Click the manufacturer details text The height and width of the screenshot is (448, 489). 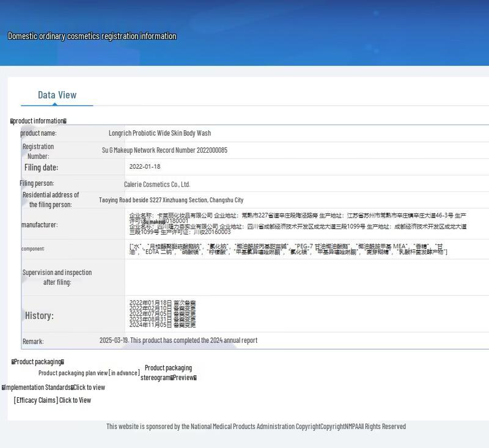pos(298,224)
